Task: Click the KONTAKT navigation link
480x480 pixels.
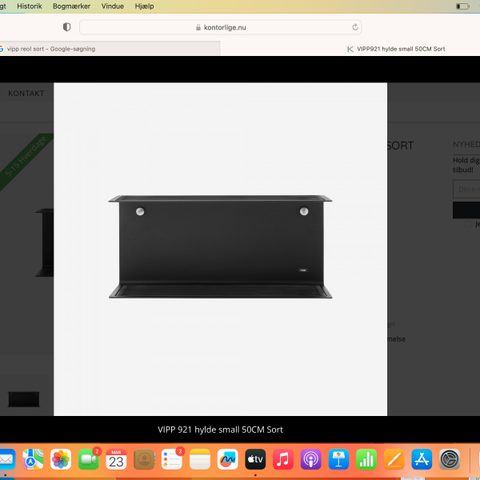Action: [x=26, y=93]
